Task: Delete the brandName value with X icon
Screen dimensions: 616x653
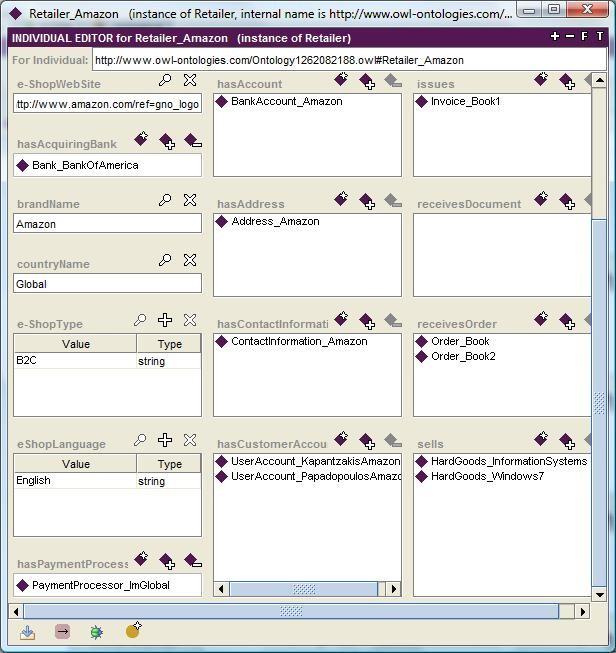Action: [190, 200]
